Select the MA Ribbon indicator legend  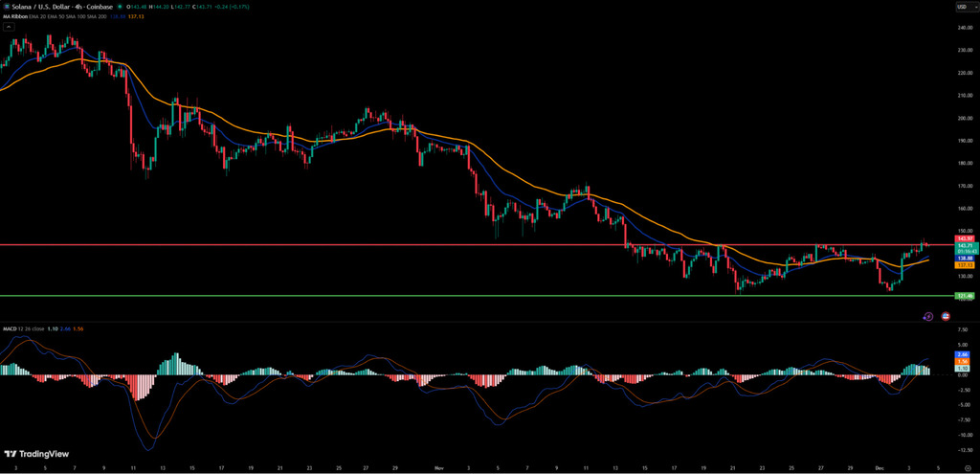tap(19, 17)
